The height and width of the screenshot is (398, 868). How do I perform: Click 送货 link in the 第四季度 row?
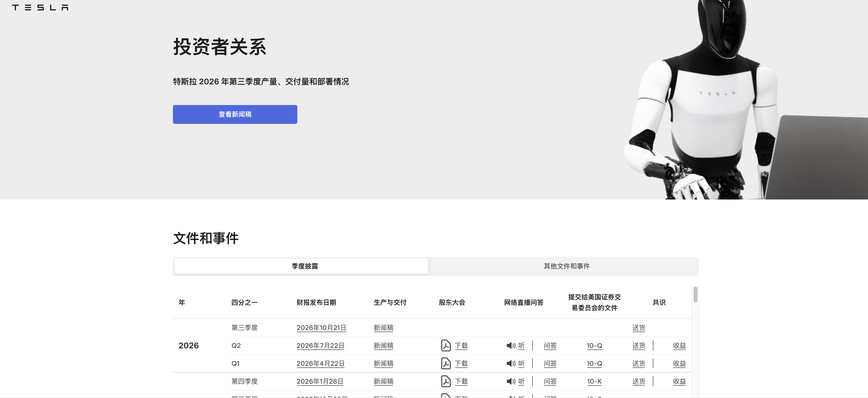pyautogui.click(x=639, y=381)
